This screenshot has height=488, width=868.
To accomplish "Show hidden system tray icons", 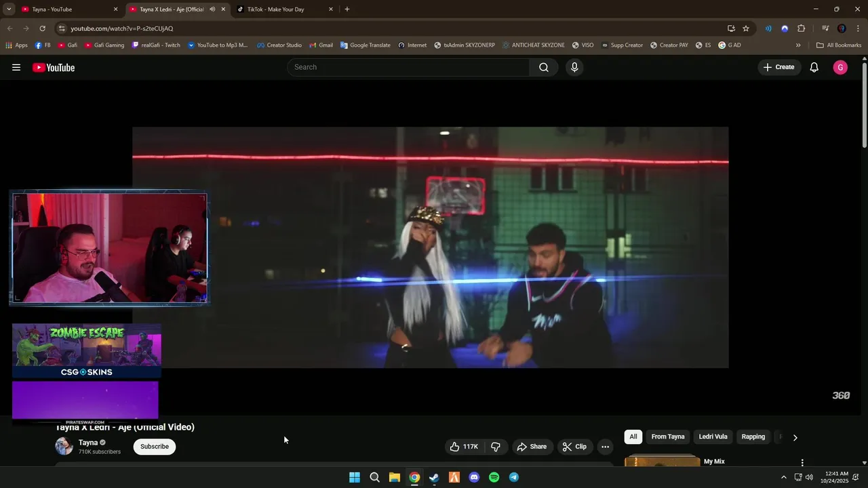I will (784, 477).
